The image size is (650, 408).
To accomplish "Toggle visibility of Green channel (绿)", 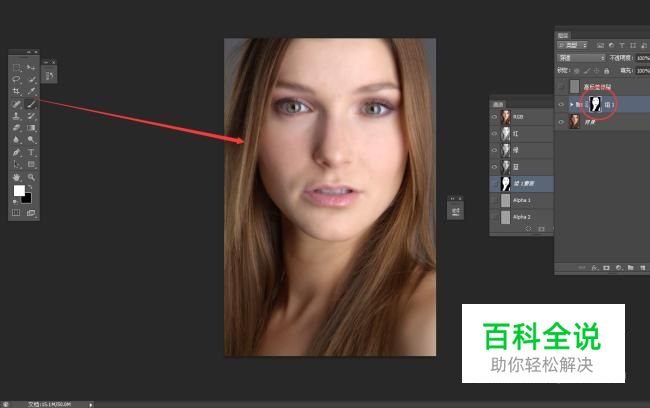I will [494, 150].
